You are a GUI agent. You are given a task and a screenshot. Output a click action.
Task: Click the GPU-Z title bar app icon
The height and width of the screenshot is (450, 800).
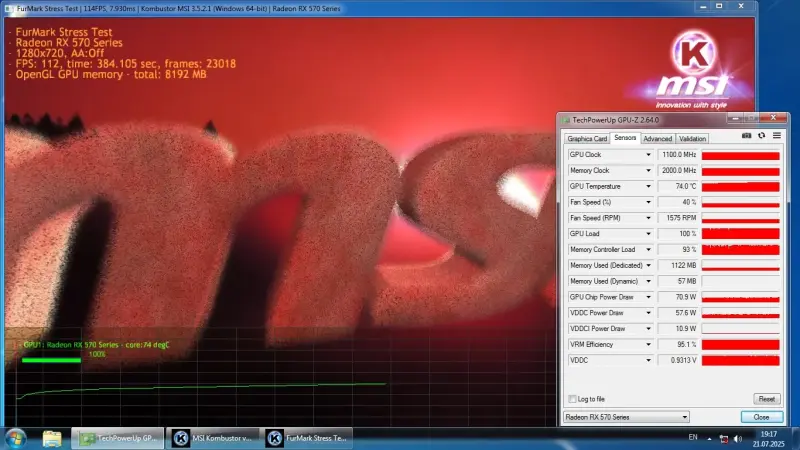point(565,120)
